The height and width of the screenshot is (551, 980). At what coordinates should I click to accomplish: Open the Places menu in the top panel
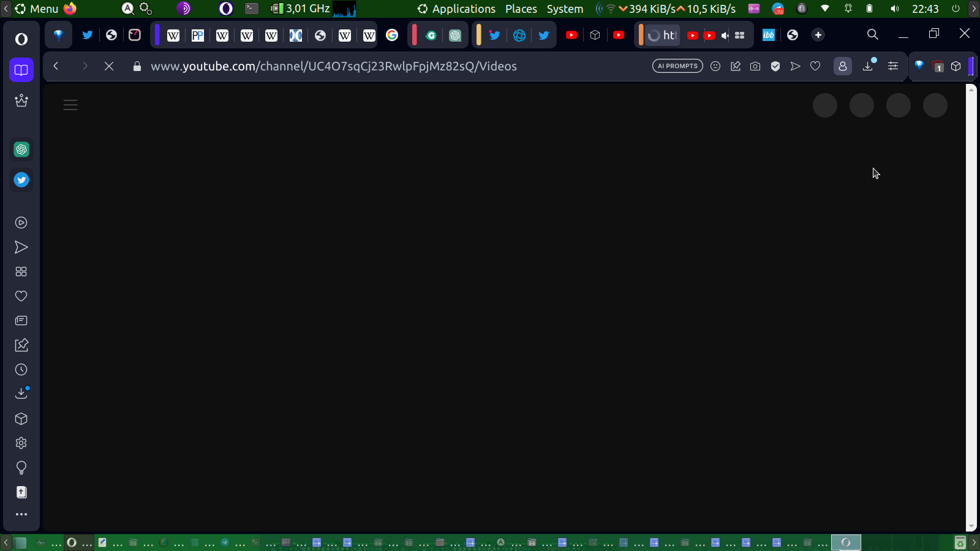tap(521, 9)
